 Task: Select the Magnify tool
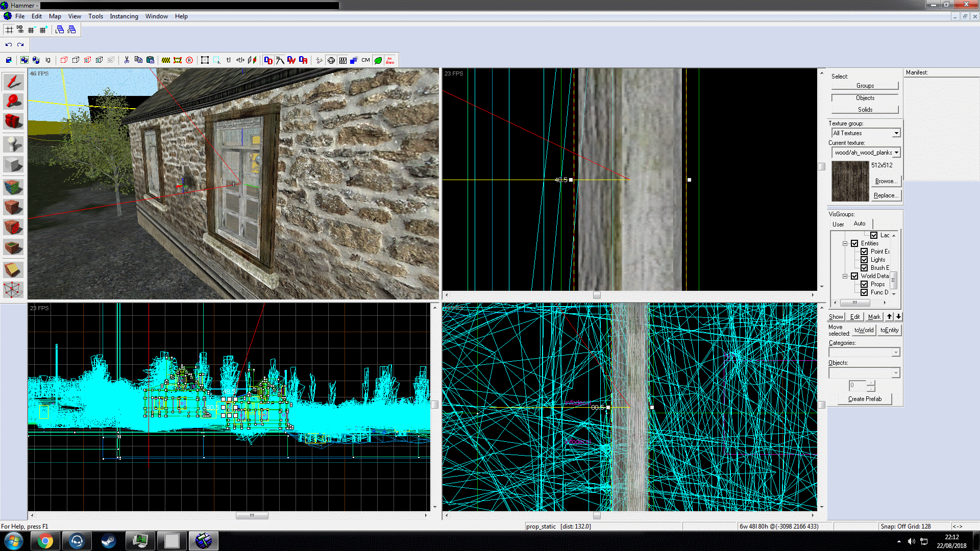pyautogui.click(x=13, y=102)
